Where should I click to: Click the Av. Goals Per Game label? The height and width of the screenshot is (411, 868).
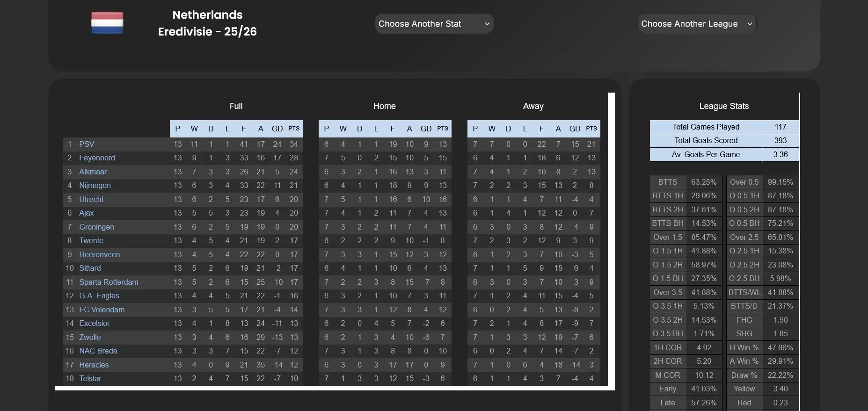coord(706,154)
